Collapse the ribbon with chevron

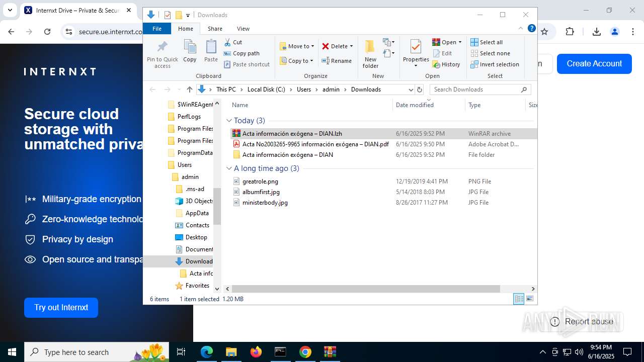[521, 29]
